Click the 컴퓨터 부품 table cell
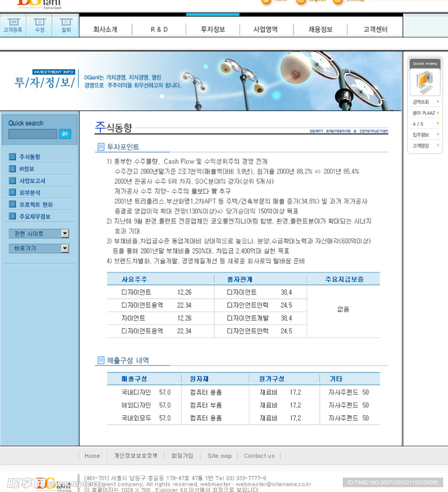Screen dimensions: 448x492 (x=206, y=405)
